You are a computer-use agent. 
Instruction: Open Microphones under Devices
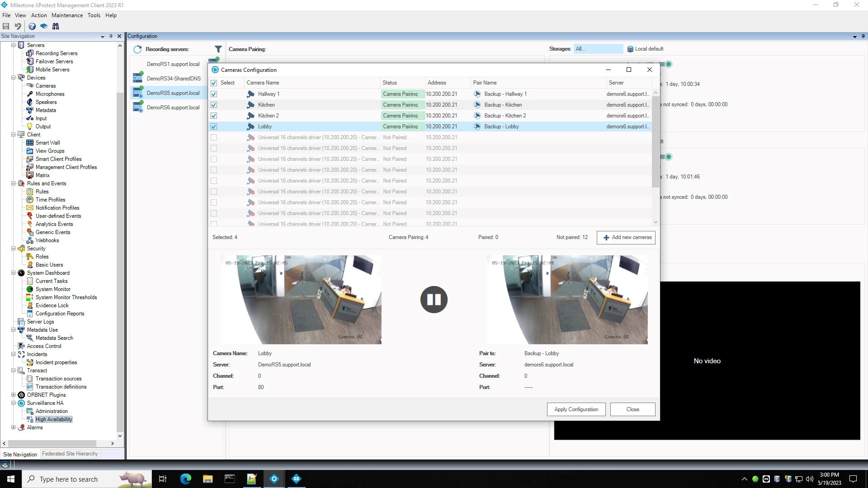click(50, 94)
